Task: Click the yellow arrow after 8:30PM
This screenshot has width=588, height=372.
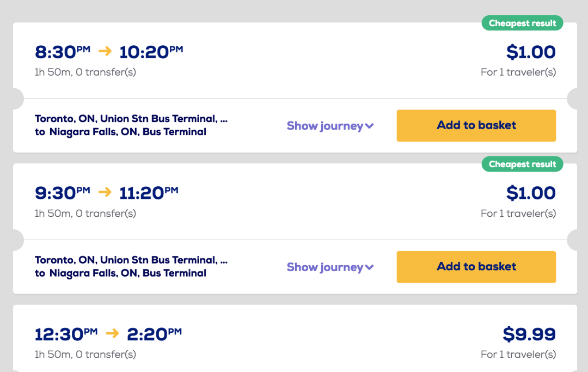Action: click(x=105, y=51)
